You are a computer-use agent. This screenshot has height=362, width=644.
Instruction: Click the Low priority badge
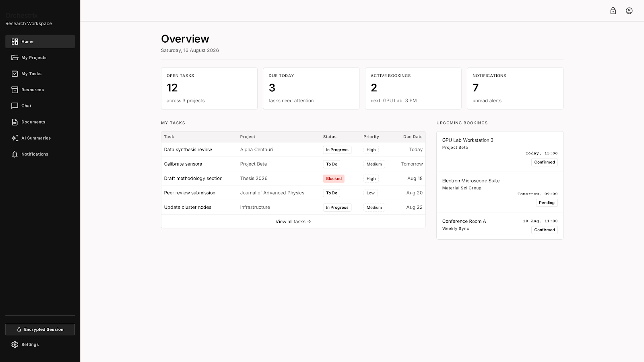tap(371, 193)
